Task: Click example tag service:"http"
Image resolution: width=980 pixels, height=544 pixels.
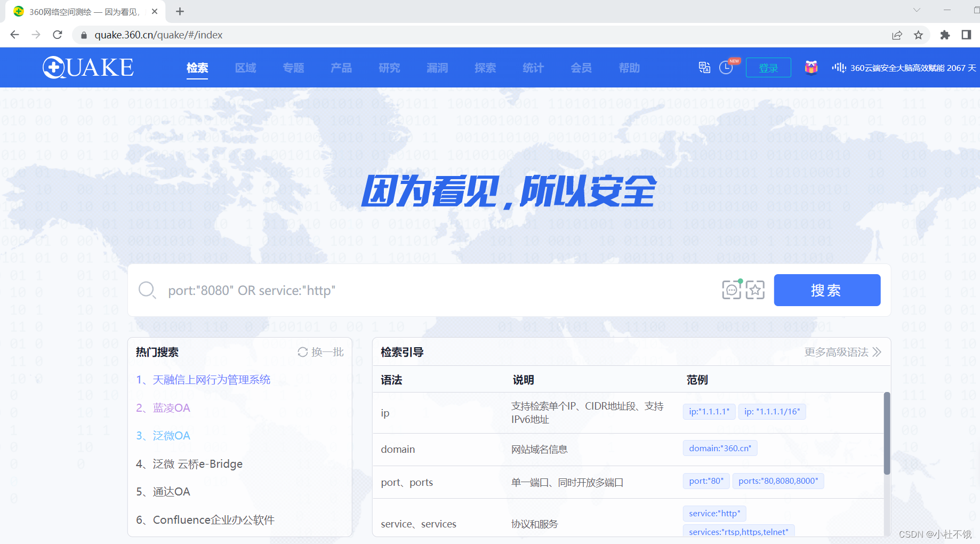Action: tap(714, 514)
